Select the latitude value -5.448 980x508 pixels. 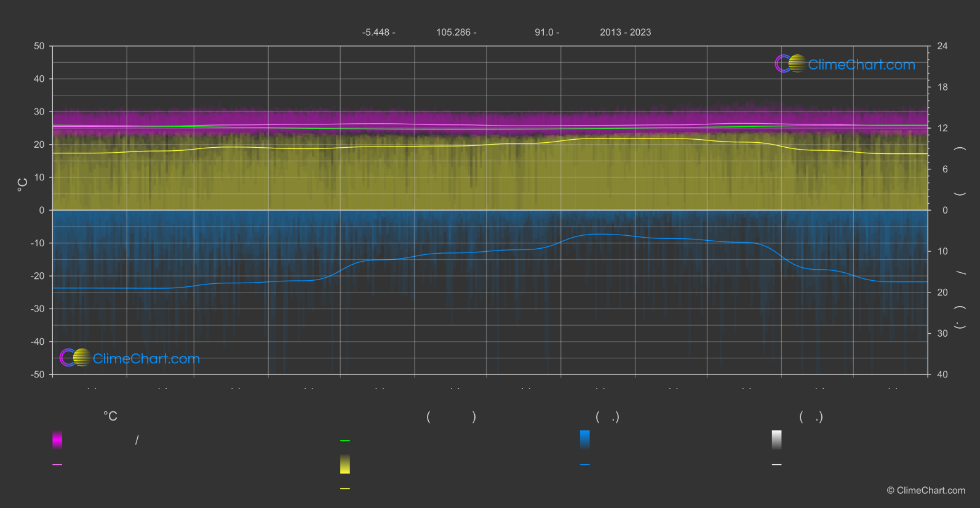(376, 32)
